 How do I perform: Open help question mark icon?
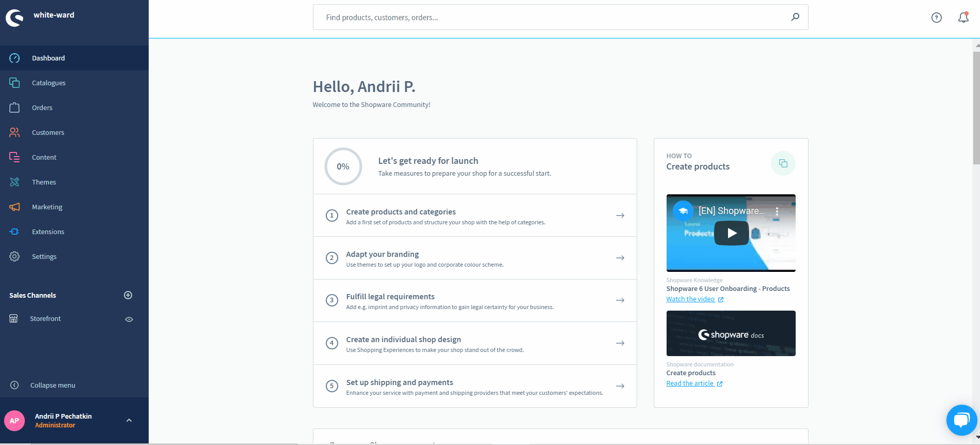pos(937,18)
